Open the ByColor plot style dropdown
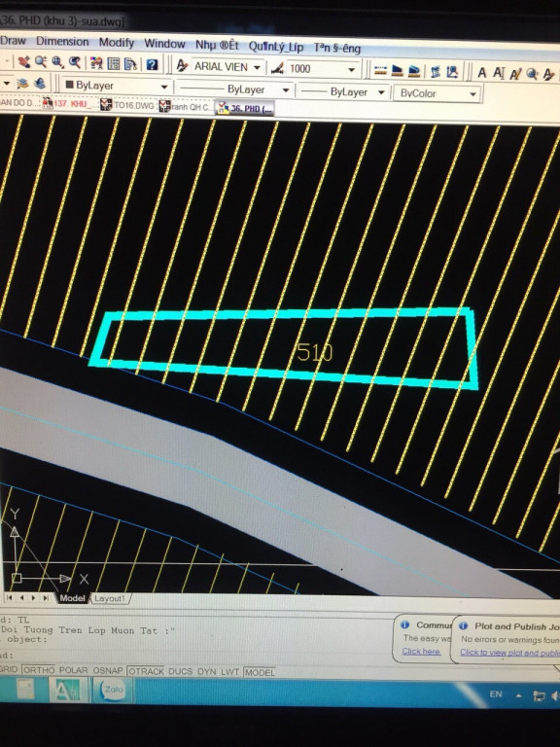The image size is (560, 747). click(x=437, y=93)
